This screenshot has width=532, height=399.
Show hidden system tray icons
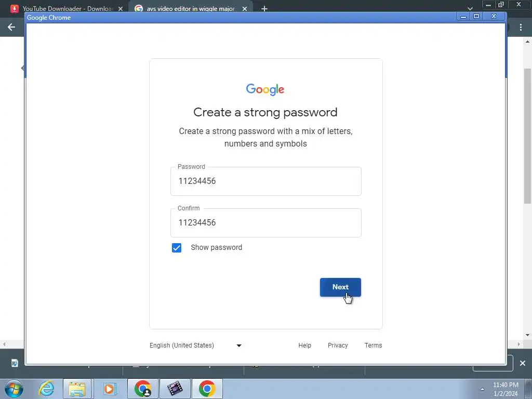click(x=482, y=389)
